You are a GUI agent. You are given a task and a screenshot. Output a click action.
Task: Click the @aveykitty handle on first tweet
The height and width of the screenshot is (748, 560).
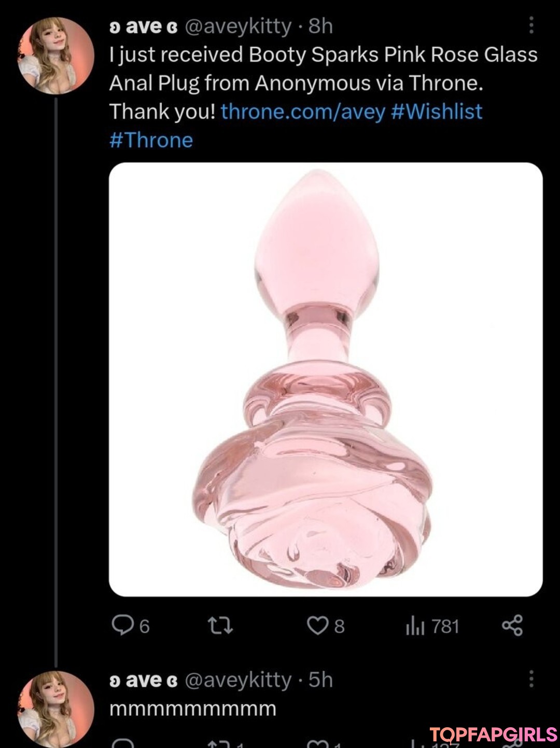[238, 26]
